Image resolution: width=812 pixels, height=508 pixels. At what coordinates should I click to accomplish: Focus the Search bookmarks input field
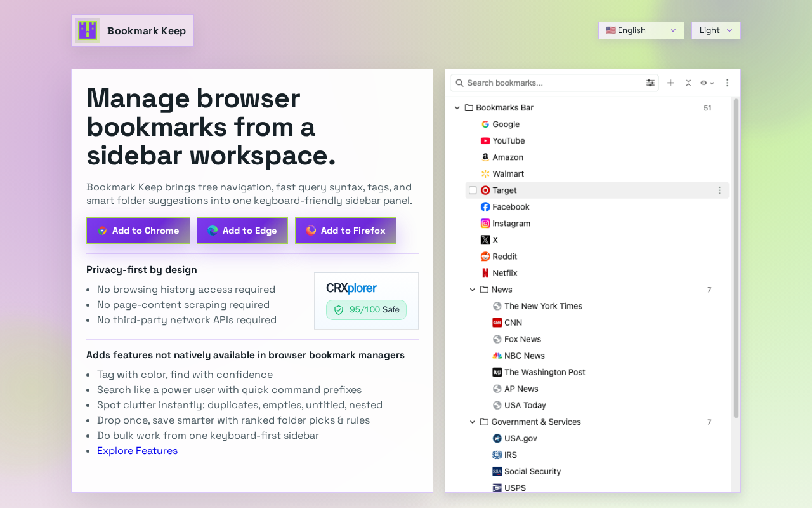[x=554, y=83]
